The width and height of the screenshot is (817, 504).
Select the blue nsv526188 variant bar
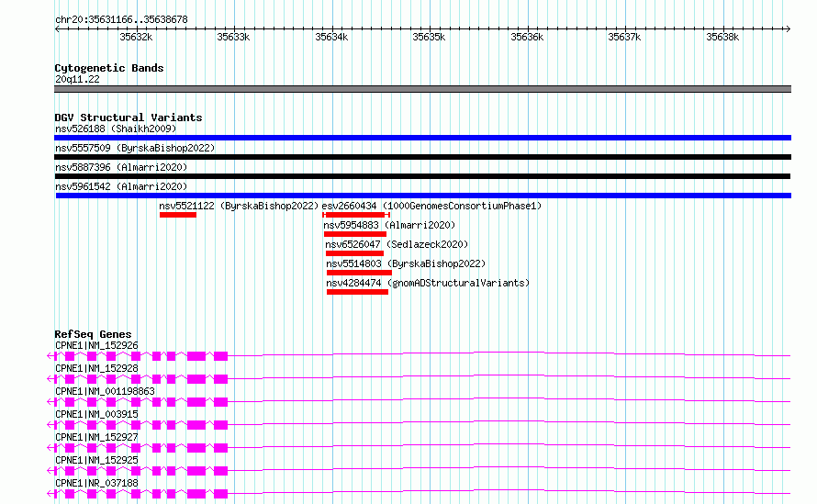point(422,138)
